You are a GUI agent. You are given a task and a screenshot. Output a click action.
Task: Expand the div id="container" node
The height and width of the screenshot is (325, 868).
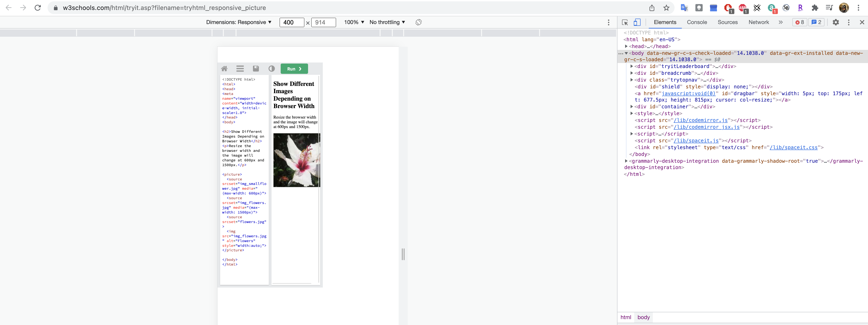632,107
